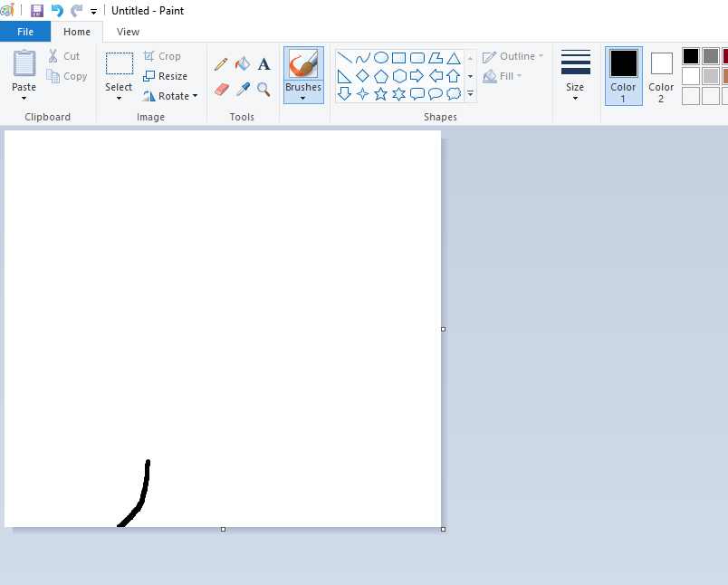The width and height of the screenshot is (728, 585).
Task: Select the Rounded rectangular callout shape
Action: tap(417, 94)
